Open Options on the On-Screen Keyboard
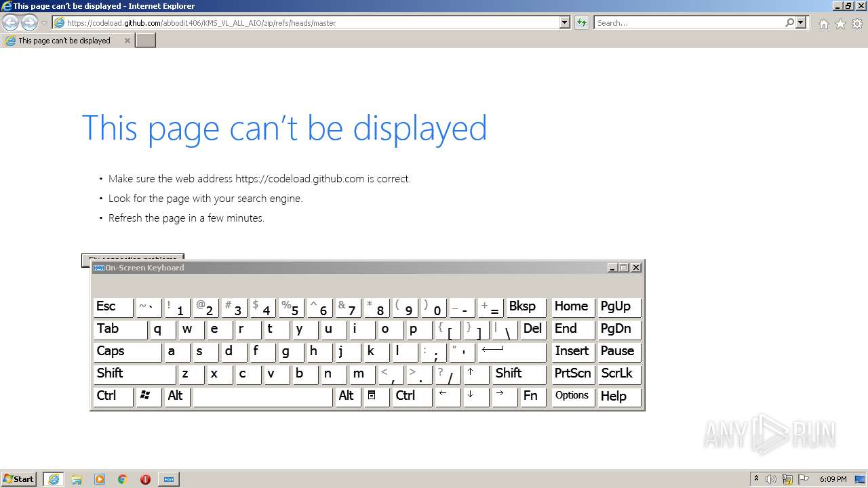The width and height of the screenshot is (868, 488). coord(573,396)
